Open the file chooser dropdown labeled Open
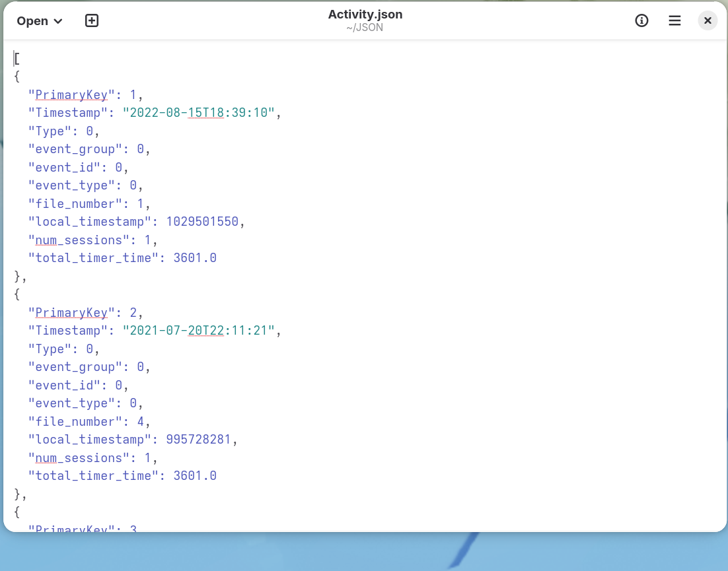The image size is (728, 571). [x=40, y=21]
